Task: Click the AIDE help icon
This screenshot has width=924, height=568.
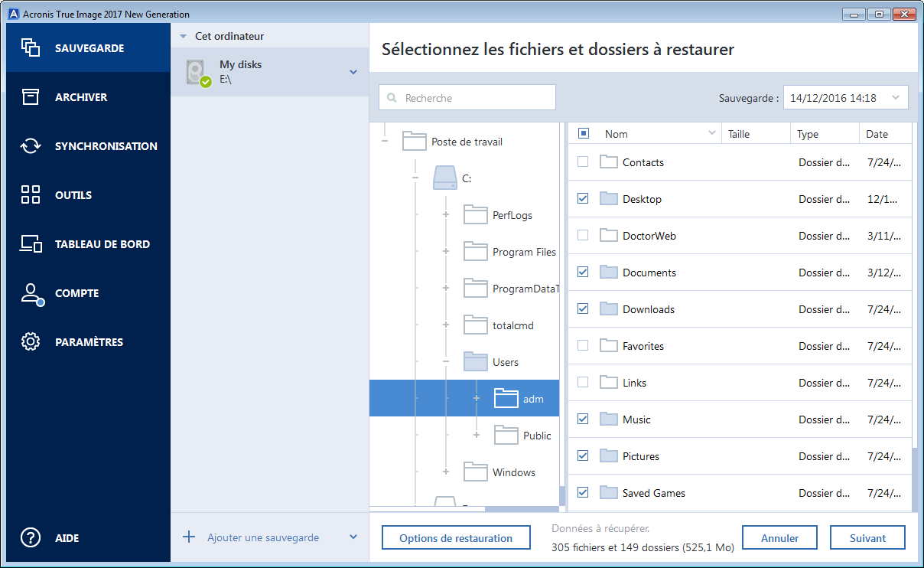Action: 31,537
